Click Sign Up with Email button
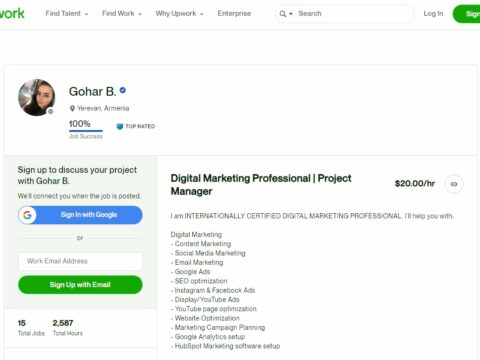The width and height of the screenshot is (480, 360). point(80,285)
